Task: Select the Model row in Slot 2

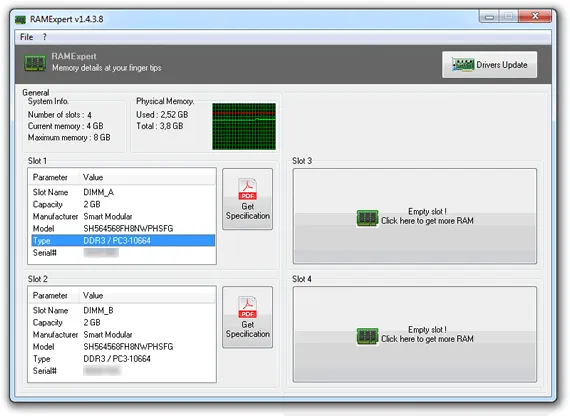Action: 123,347
